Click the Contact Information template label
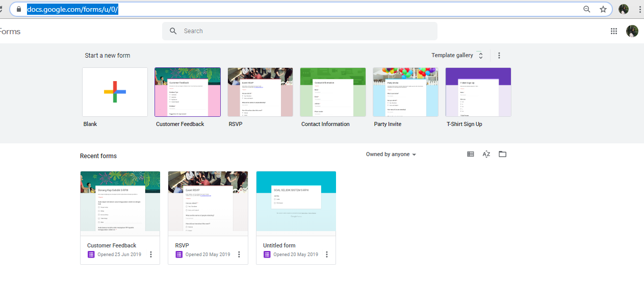 325,124
